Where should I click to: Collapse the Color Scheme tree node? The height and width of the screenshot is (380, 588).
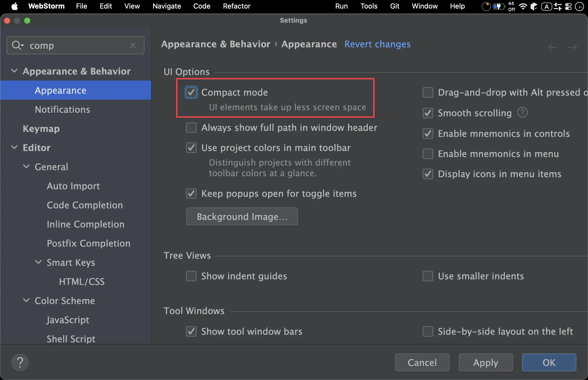coord(26,300)
